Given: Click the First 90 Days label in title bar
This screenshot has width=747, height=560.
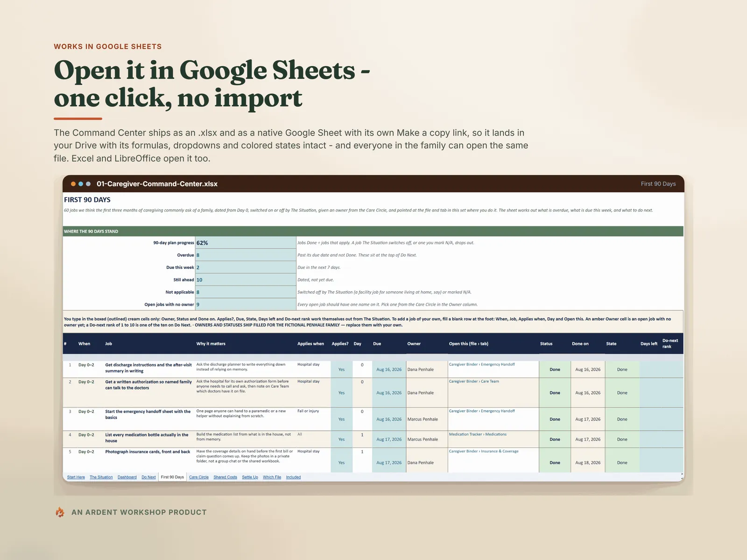Looking at the screenshot, I should point(658,184).
